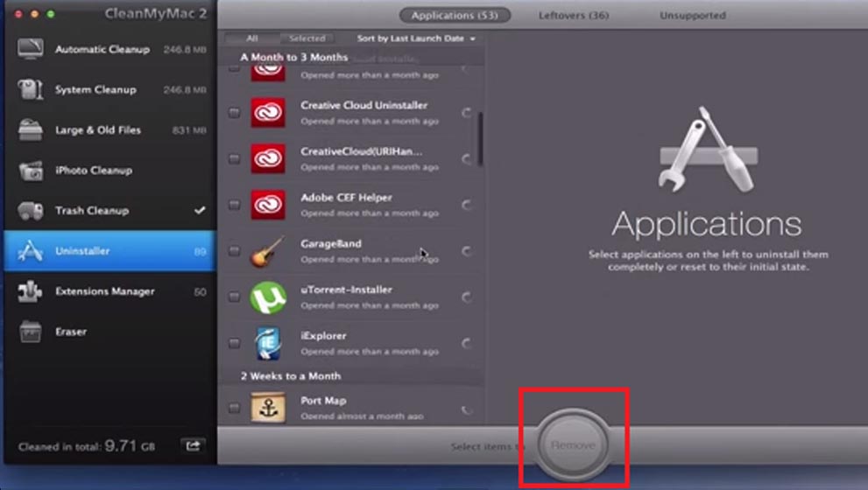The height and width of the screenshot is (490, 868).
Task: Click the reset arrow for Creative Cloud Uninstaller
Action: (x=467, y=113)
